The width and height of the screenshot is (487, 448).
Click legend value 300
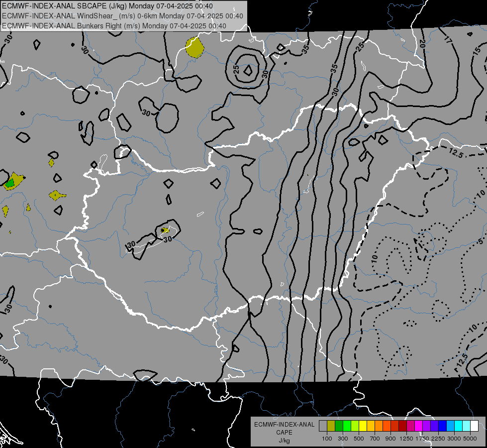click(343, 439)
